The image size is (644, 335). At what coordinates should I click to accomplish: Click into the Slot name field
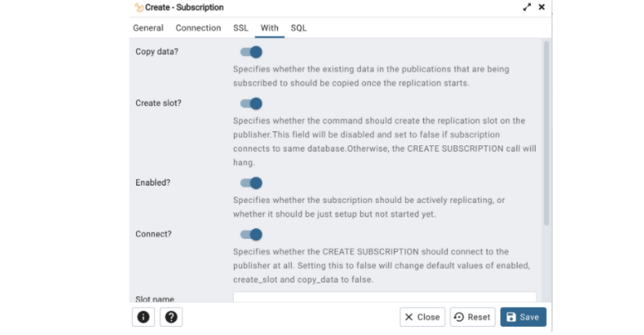[384, 297]
